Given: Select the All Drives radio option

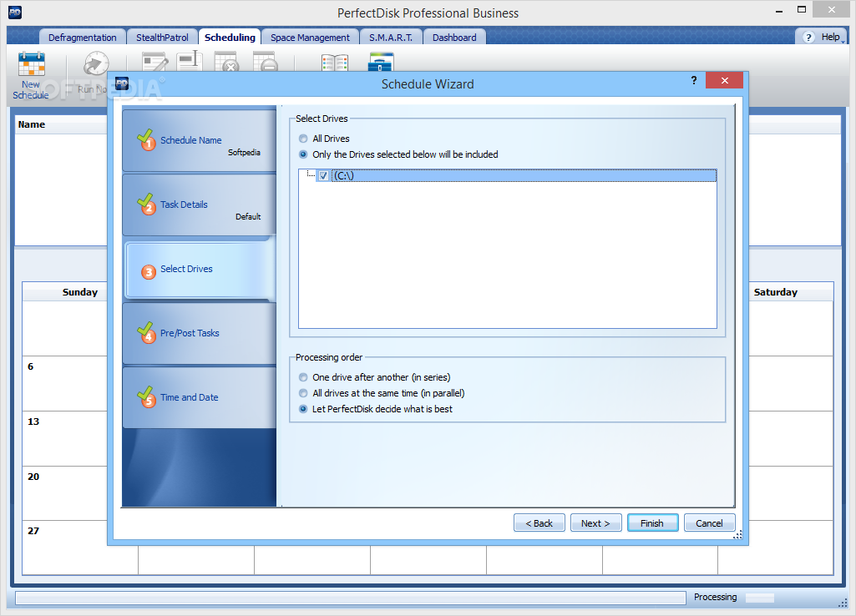Looking at the screenshot, I should pos(303,139).
